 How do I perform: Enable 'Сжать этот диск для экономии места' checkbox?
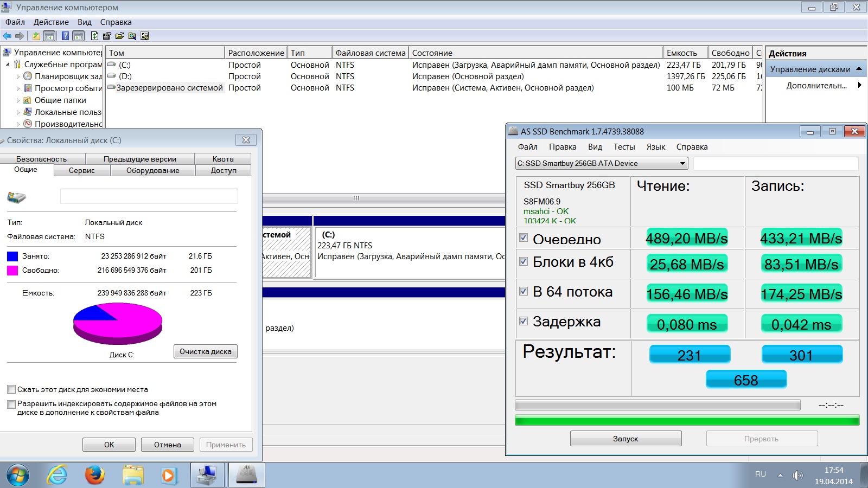coord(11,389)
